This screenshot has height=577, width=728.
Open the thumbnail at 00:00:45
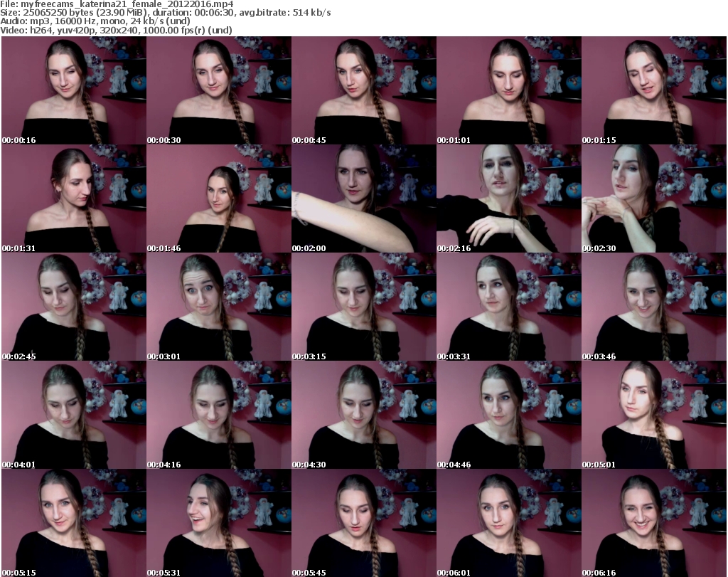pyautogui.click(x=363, y=90)
